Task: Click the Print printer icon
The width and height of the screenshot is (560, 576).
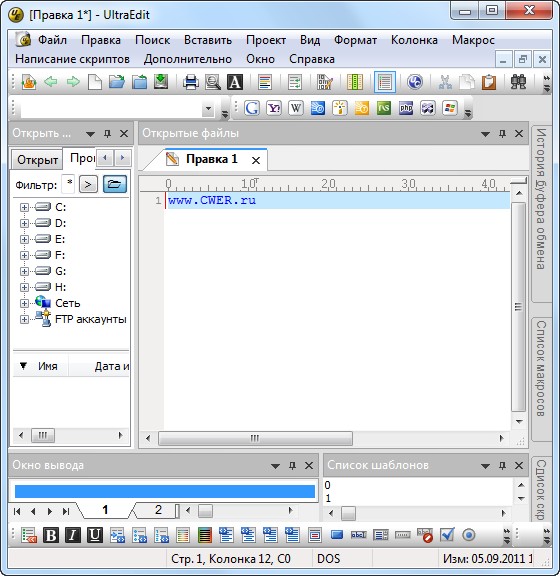Action: 191,82
